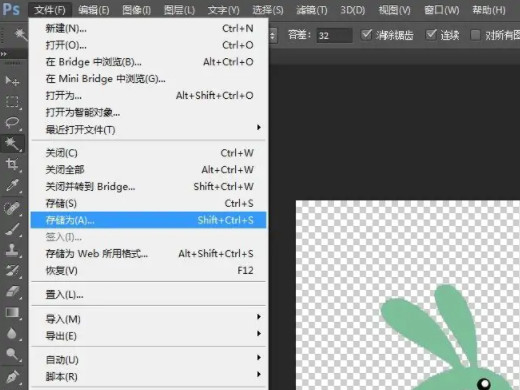
Task: Select the Crop tool
Action: coord(12,164)
